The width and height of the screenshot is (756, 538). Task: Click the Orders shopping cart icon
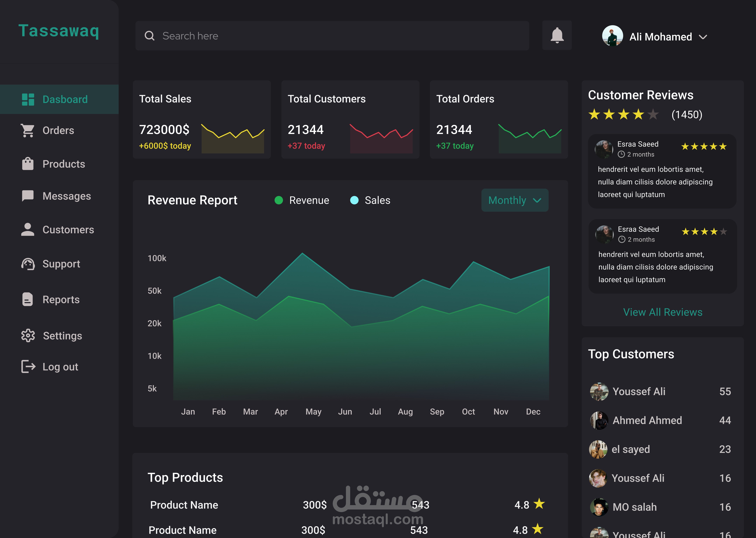(27, 130)
